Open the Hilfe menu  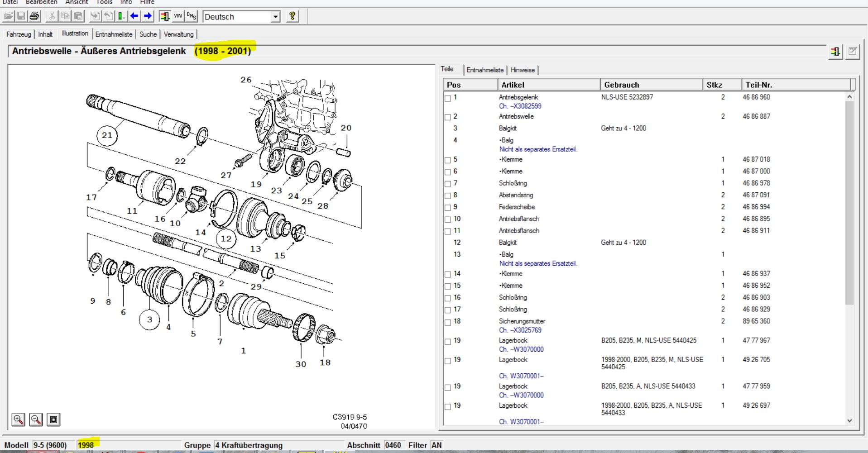coord(147,2)
